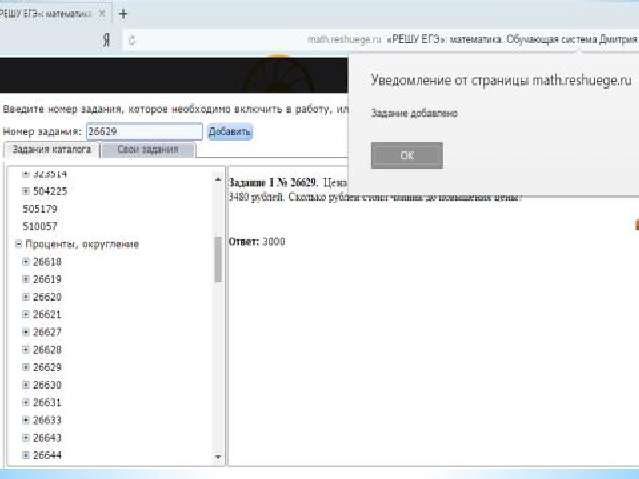The image size is (639, 479).
Task: Select task 505179 in tree
Action: [40, 209]
